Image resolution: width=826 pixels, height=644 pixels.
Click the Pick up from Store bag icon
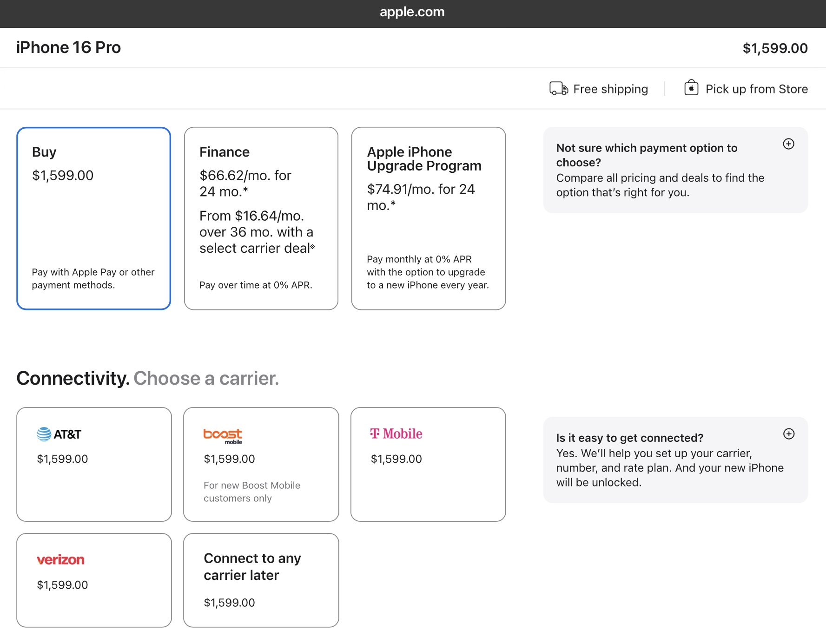point(691,88)
